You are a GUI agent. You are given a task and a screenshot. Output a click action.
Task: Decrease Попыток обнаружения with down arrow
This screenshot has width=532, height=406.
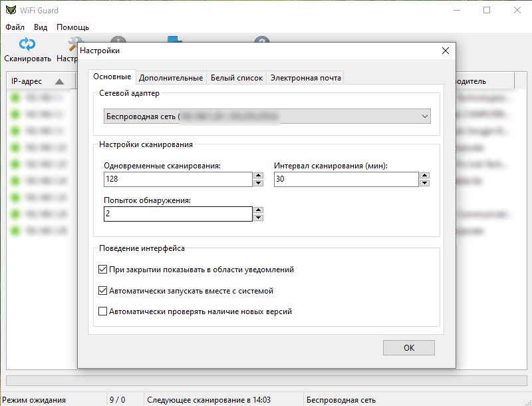click(x=258, y=218)
